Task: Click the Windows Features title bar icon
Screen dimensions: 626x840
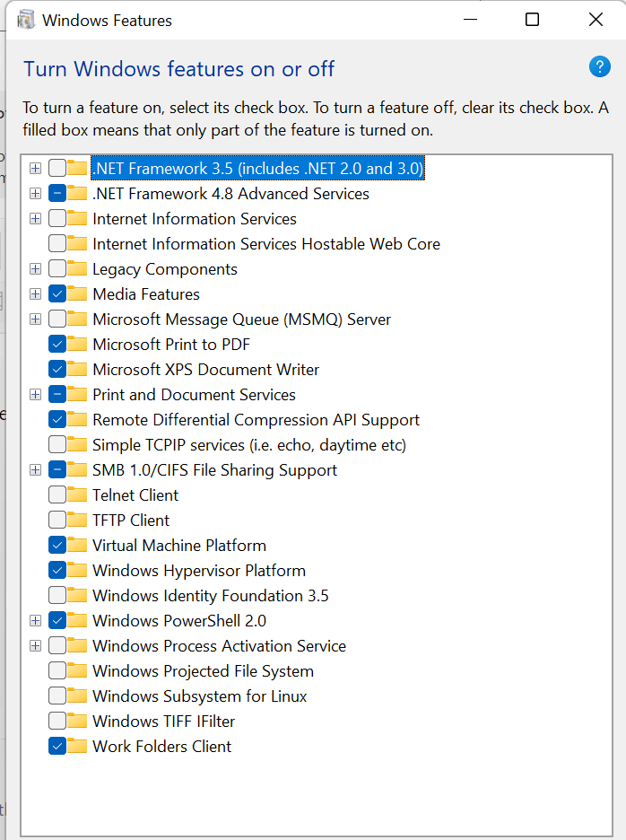Action: (26, 21)
